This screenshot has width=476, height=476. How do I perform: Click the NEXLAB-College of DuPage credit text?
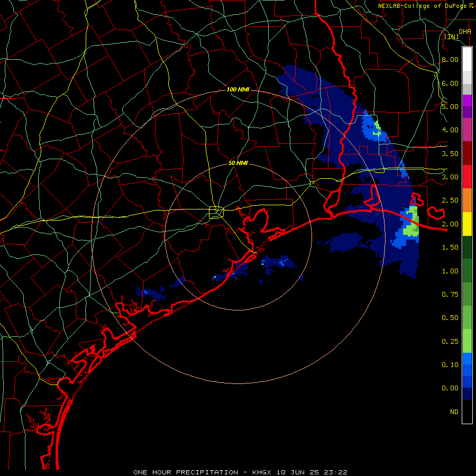(x=427, y=6)
